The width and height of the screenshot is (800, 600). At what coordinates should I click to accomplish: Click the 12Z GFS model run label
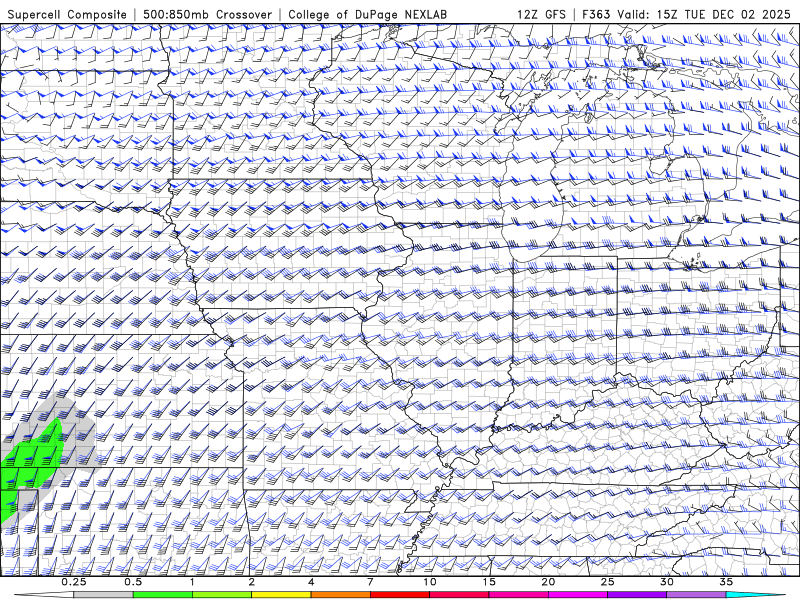[541, 14]
